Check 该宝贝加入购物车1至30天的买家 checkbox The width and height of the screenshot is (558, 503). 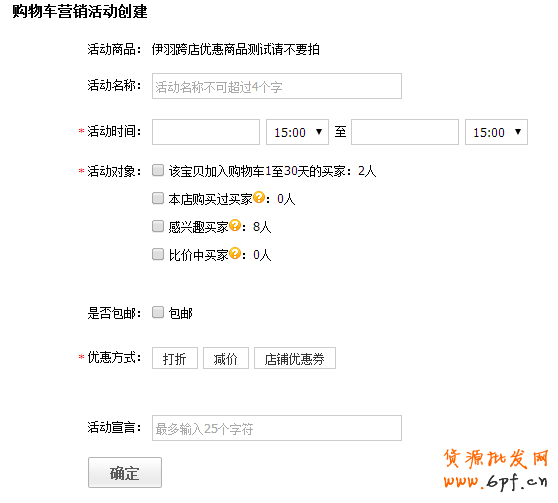158,170
